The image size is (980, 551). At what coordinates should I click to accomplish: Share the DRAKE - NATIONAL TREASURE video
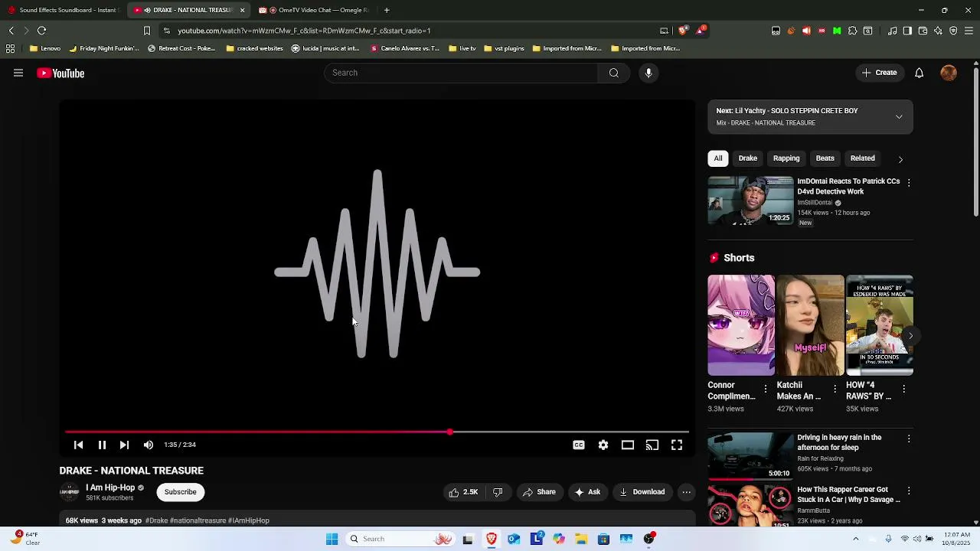tap(539, 492)
